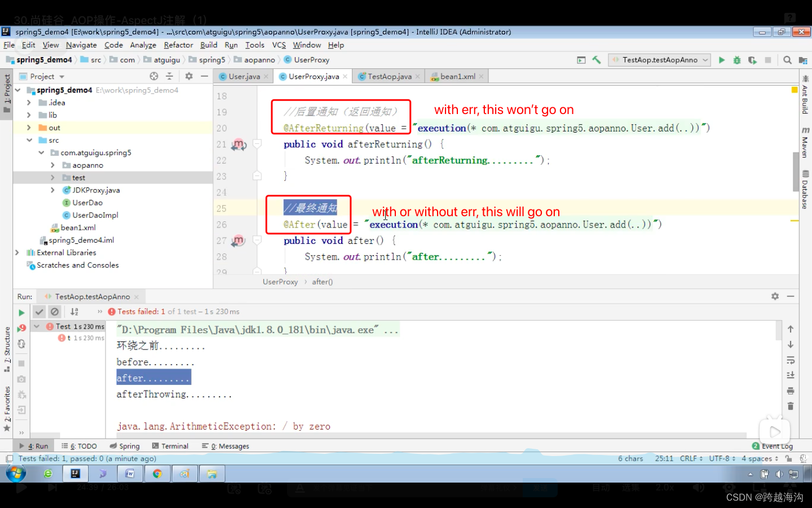Open the Navigate menu

point(81,45)
